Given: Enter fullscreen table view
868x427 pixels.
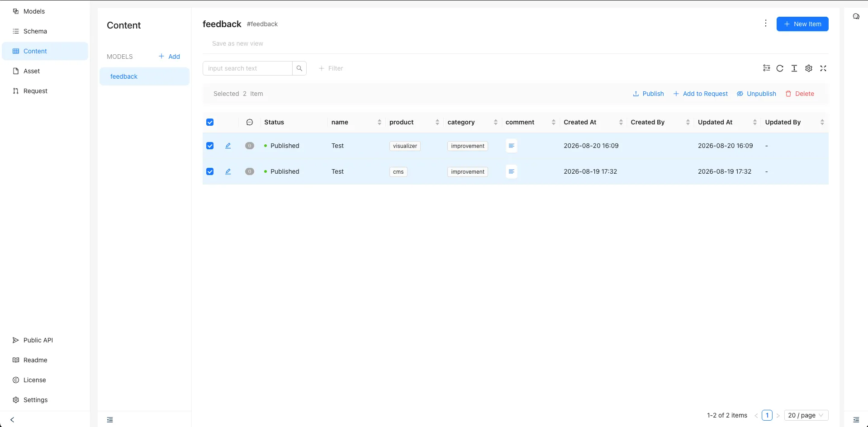Looking at the screenshot, I should pos(823,68).
